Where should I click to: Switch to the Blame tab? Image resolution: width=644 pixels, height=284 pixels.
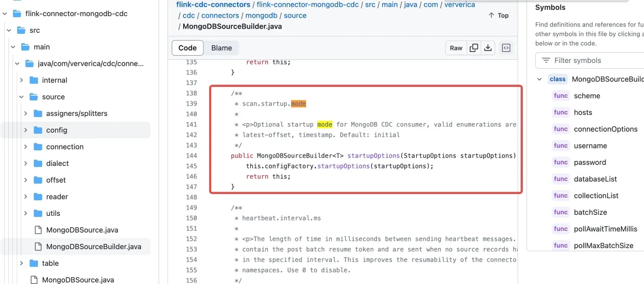point(222,48)
